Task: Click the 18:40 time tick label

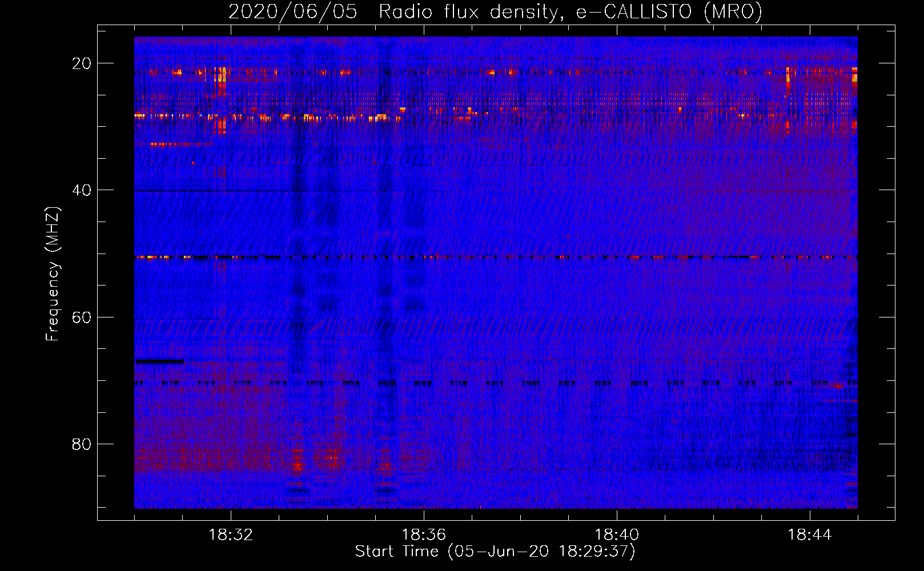Action: point(617,535)
